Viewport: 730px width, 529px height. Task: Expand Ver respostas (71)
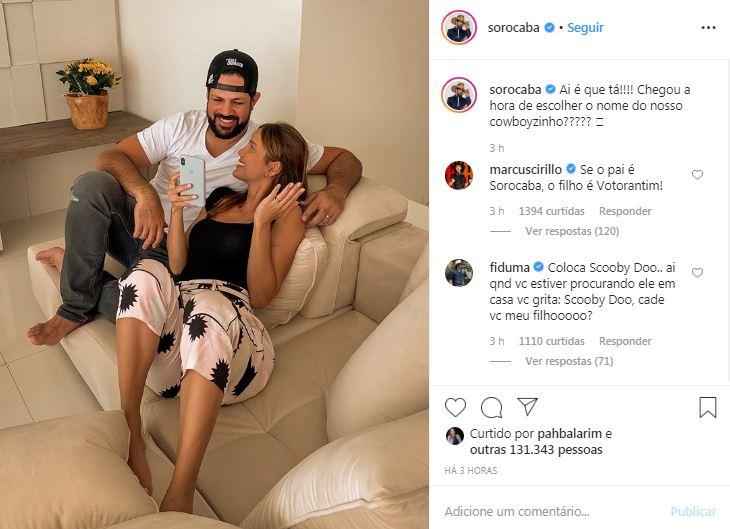tap(569, 361)
